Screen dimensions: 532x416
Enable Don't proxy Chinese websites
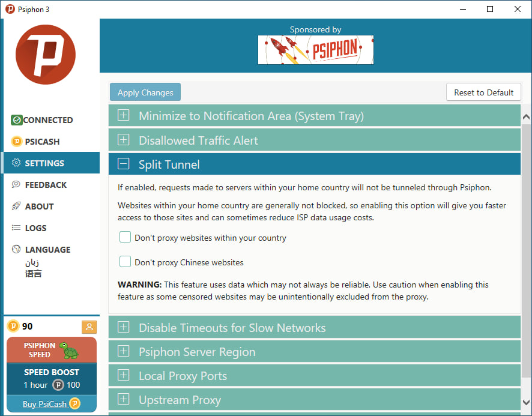(x=125, y=262)
